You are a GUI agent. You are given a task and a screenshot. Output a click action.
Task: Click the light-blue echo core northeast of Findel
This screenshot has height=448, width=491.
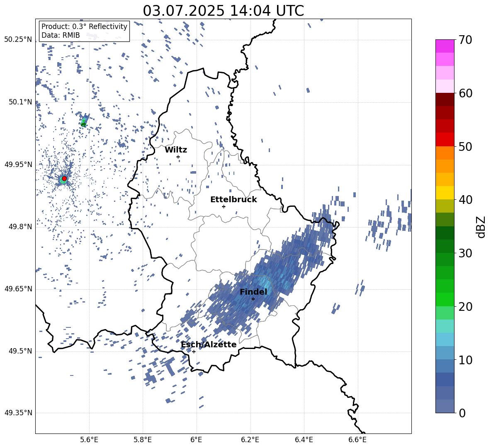click(266, 284)
